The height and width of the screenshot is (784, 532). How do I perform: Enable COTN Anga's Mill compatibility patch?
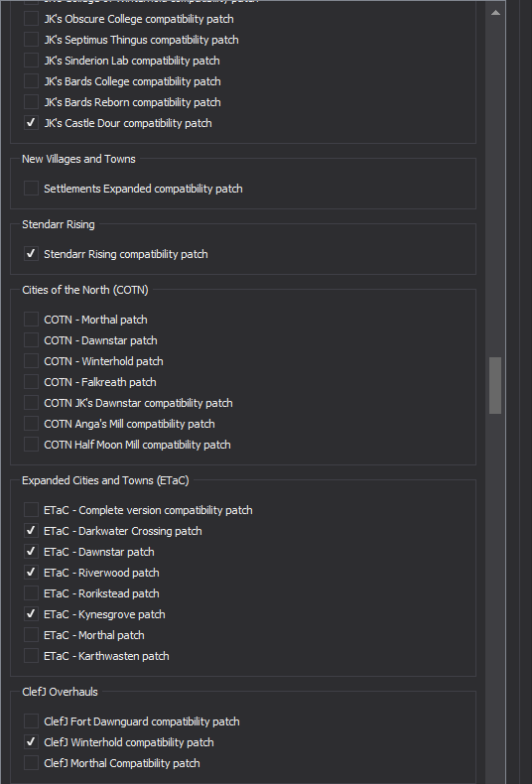[31, 424]
